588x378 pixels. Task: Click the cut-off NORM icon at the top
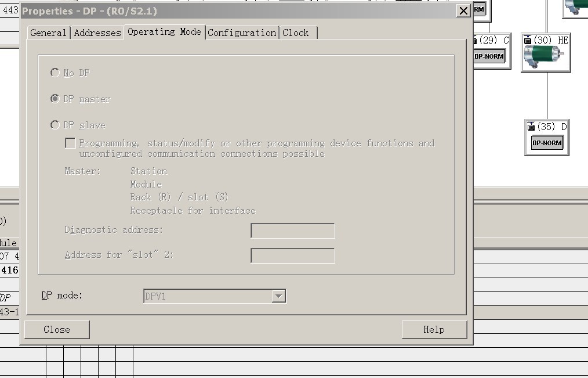pyautogui.click(x=479, y=9)
